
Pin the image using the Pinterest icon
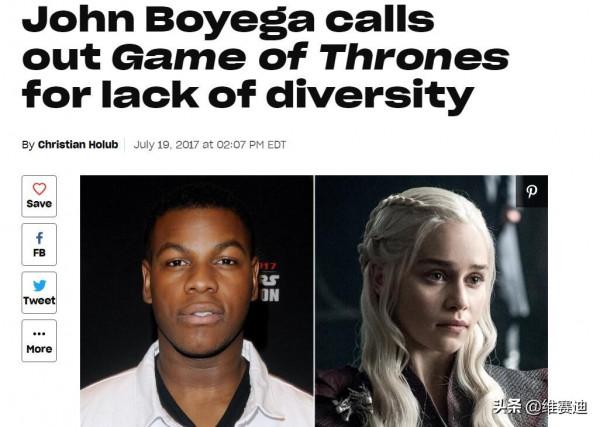pyautogui.click(x=532, y=191)
